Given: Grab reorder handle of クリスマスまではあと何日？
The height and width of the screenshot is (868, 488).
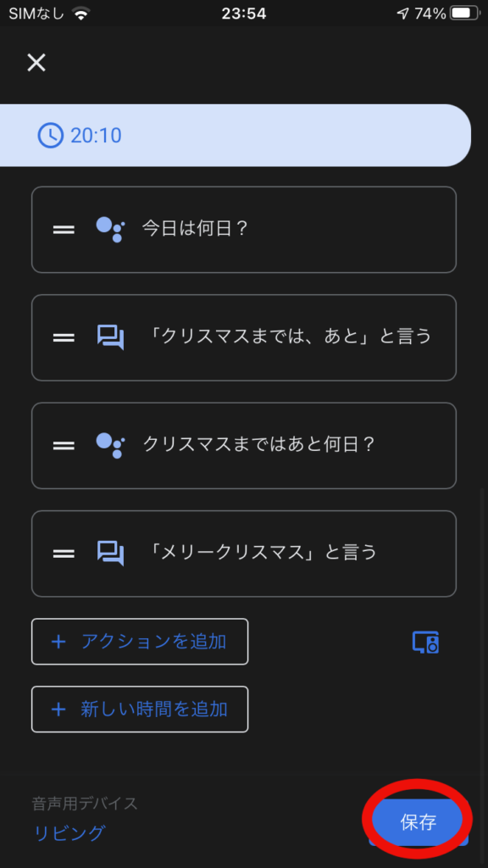Looking at the screenshot, I should click(x=64, y=445).
